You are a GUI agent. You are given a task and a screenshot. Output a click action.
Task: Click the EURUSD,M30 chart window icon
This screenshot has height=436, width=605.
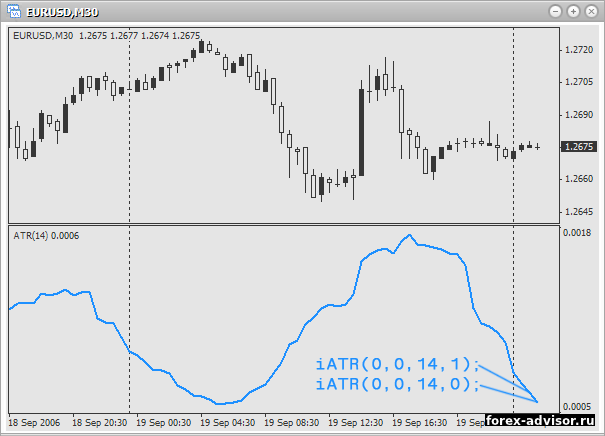[14, 11]
